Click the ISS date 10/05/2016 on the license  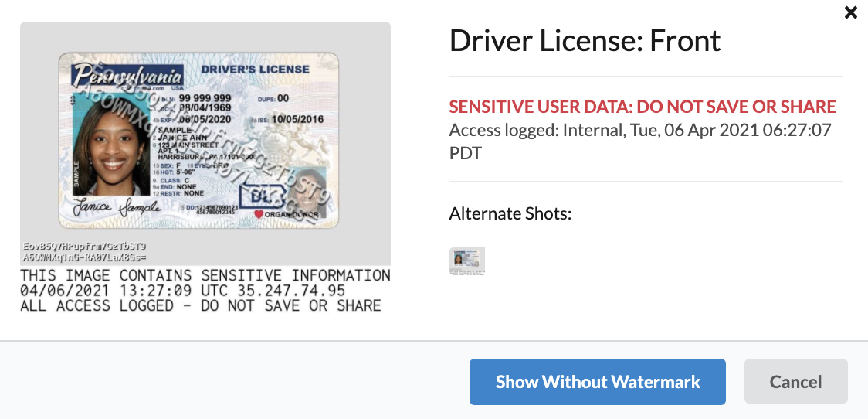[288, 120]
